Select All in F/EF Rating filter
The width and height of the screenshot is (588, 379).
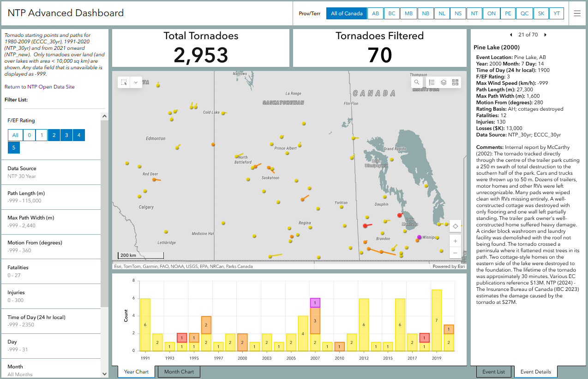15,135
